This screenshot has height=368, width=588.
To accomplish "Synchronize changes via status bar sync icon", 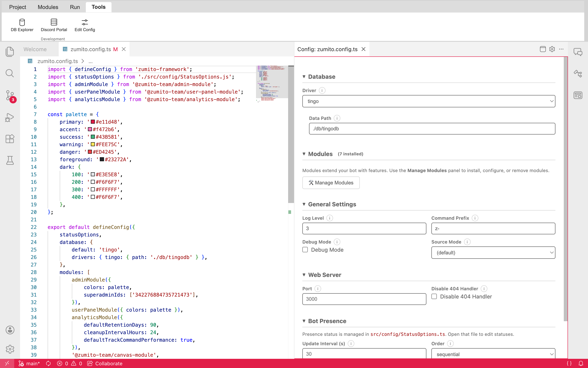I will [48, 363].
